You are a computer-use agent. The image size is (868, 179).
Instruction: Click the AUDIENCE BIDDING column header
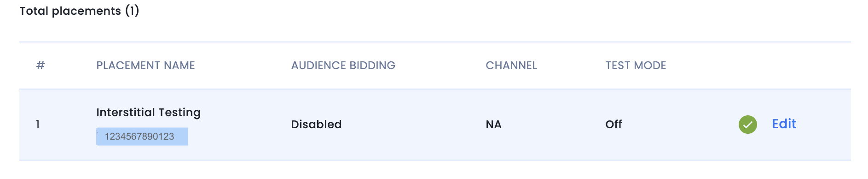click(343, 66)
